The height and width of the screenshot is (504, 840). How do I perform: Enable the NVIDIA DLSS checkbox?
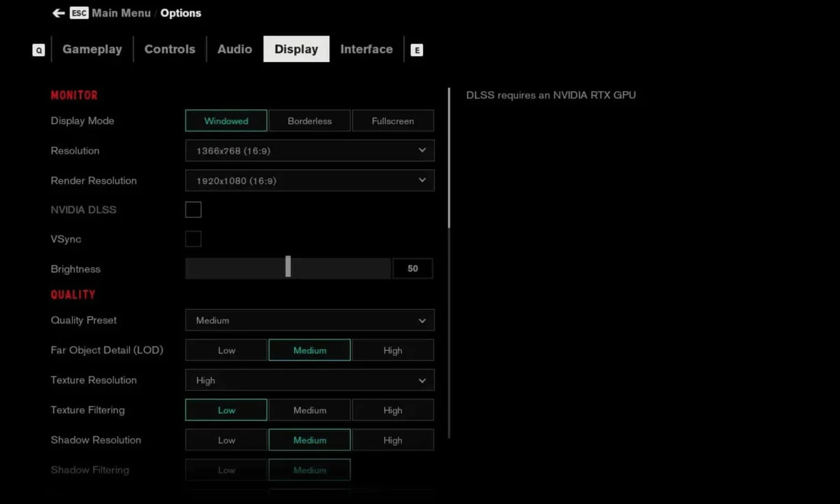click(x=193, y=209)
